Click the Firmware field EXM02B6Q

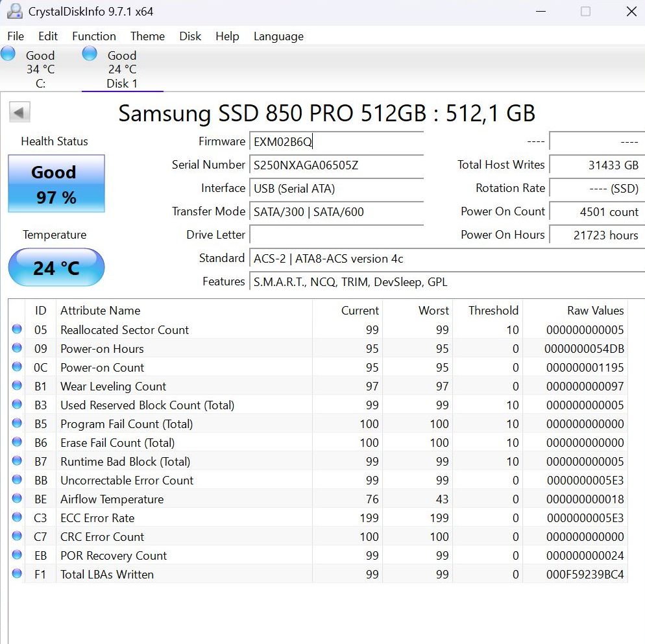pyautogui.click(x=336, y=142)
